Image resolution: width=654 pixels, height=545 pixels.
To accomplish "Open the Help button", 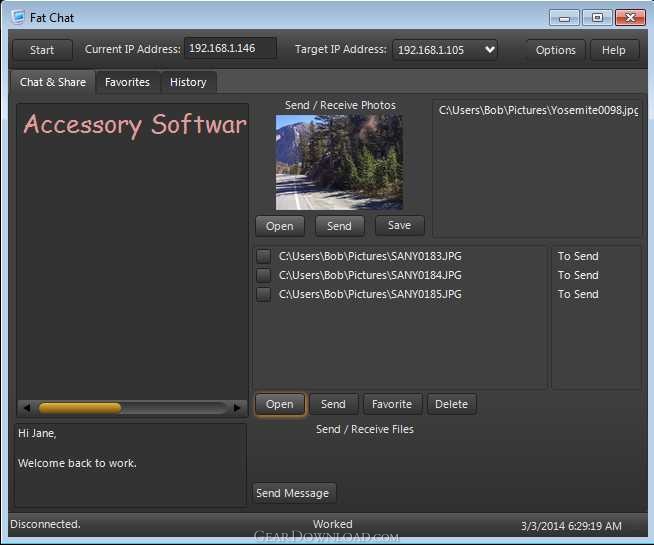I will [x=614, y=50].
